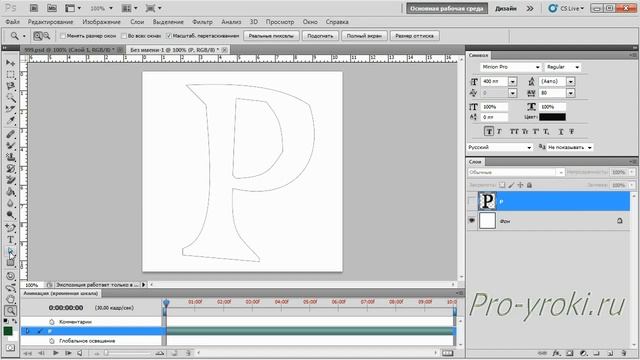The image size is (640, 360).
Task: Select the 3D Rotate tool
Action: pos(11,276)
